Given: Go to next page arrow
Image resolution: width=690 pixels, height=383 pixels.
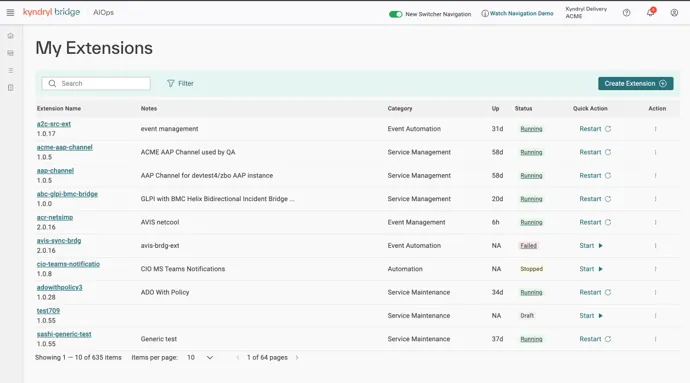Looking at the screenshot, I should [297, 357].
